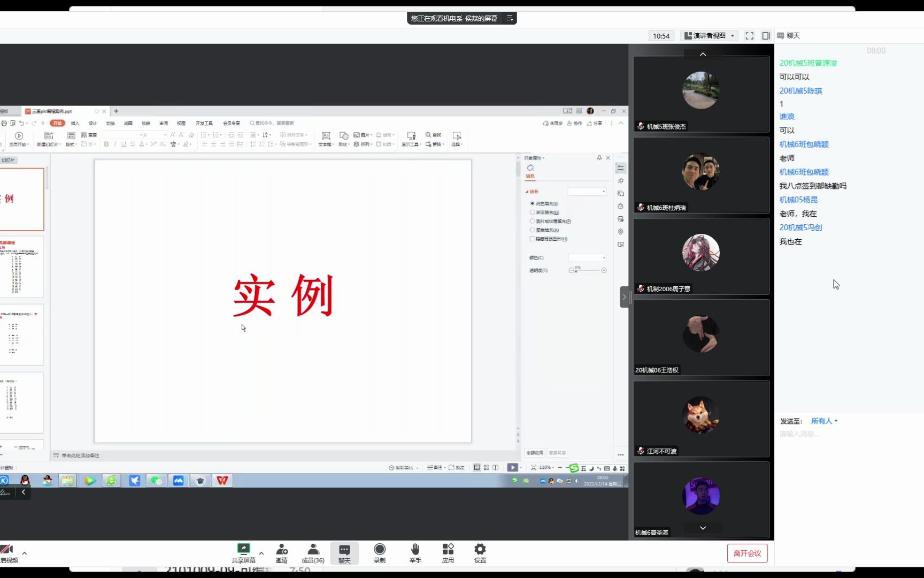Switch to slide sorter view icon

click(486, 467)
